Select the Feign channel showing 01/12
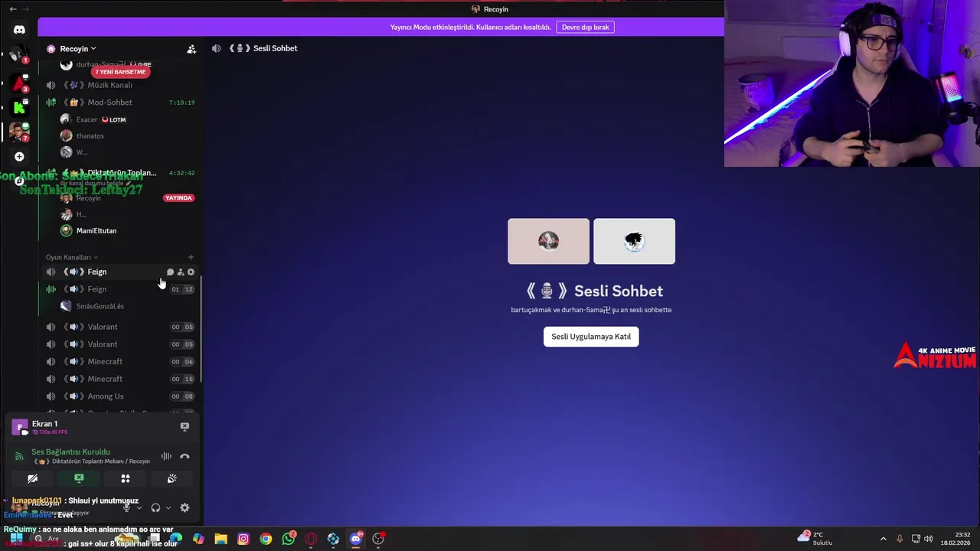Image resolution: width=980 pixels, height=551 pixels. (120, 289)
